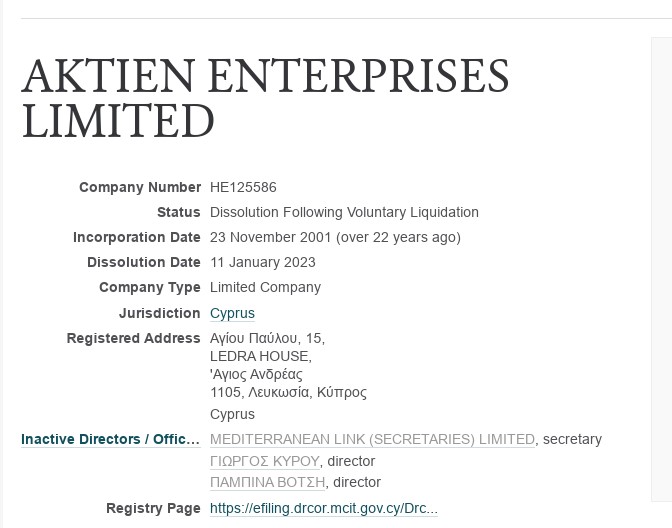Image resolution: width=672 pixels, height=528 pixels.
Task: Click the Company Number label
Action: pyautogui.click(x=140, y=187)
